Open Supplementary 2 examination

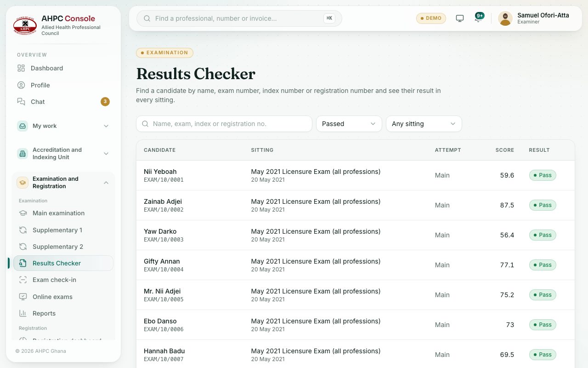pyautogui.click(x=63, y=247)
